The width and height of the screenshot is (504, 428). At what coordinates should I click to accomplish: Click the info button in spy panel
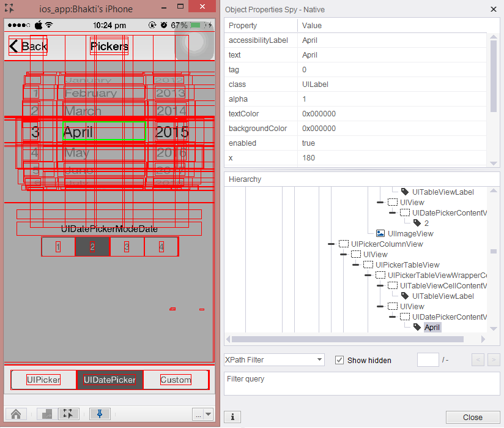coord(232,417)
